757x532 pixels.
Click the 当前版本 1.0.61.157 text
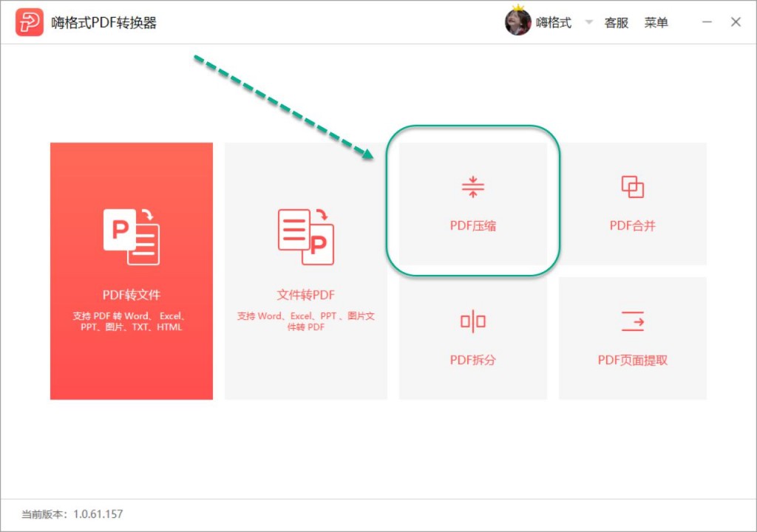click(72, 514)
